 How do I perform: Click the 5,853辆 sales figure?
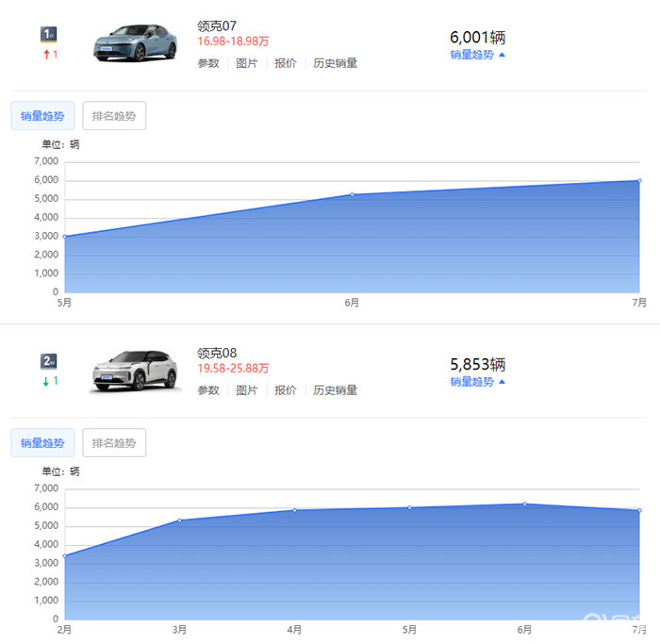pos(477,365)
